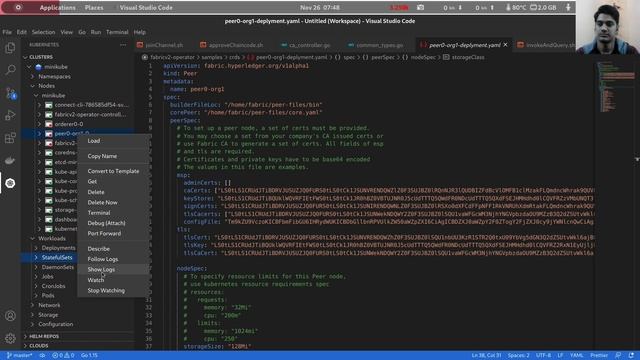Click the orderer0-0 pod icon
Screen dimensions: 640x360
click(49, 124)
